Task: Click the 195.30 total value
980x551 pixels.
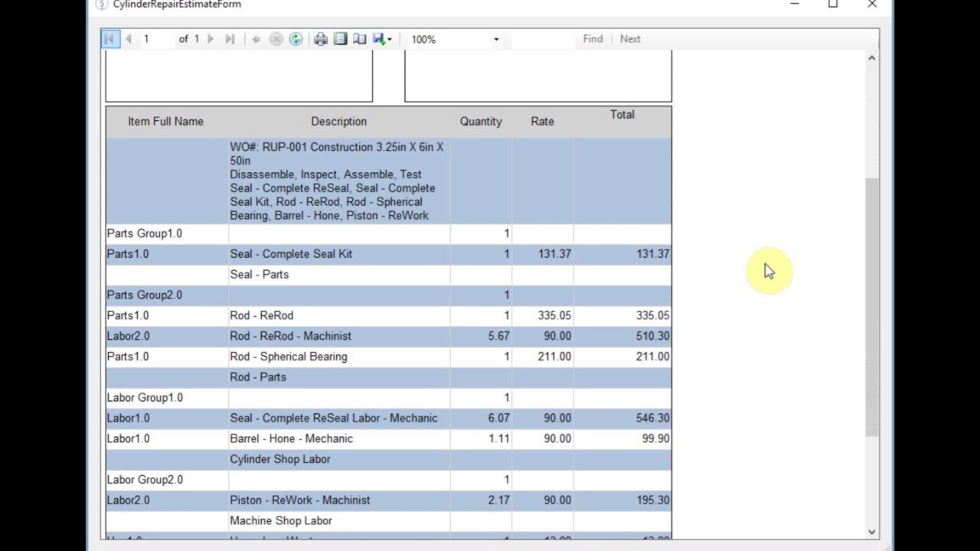Action: click(x=652, y=500)
